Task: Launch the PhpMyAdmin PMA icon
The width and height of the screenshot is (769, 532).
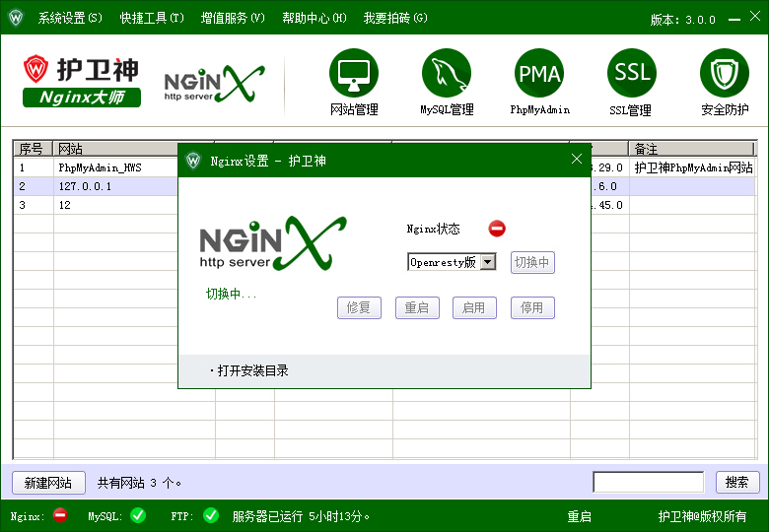Action: point(539,74)
